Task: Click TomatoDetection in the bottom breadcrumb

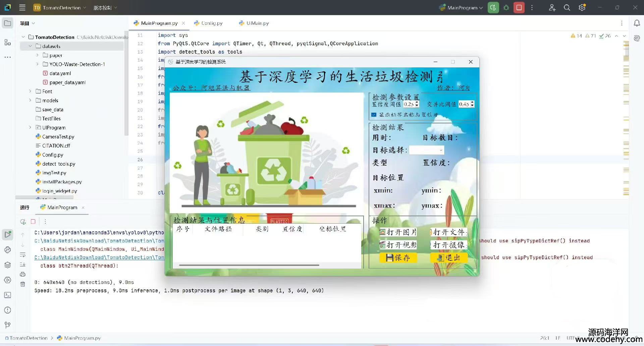Action: (29, 338)
